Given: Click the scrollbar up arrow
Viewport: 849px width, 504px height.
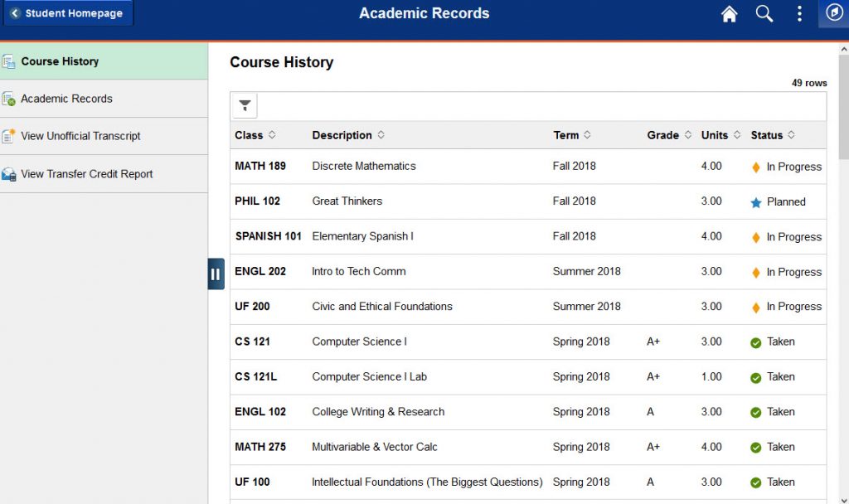Looking at the screenshot, I should pyautogui.click(x=843, y=49).
